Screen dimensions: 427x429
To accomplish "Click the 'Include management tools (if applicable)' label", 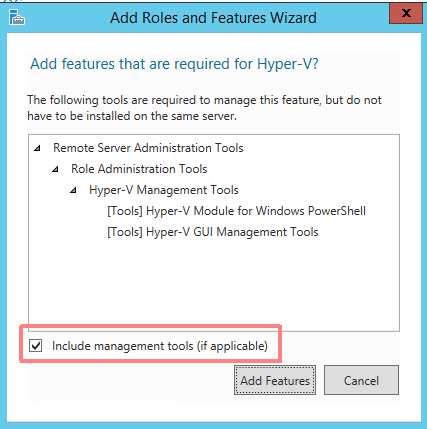I will [x=160, y=346].
